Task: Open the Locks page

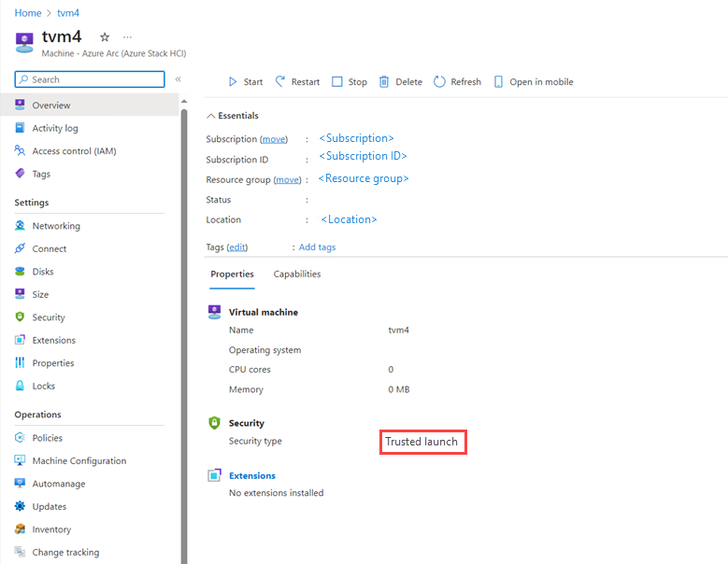Action: (x=44, y=386)
